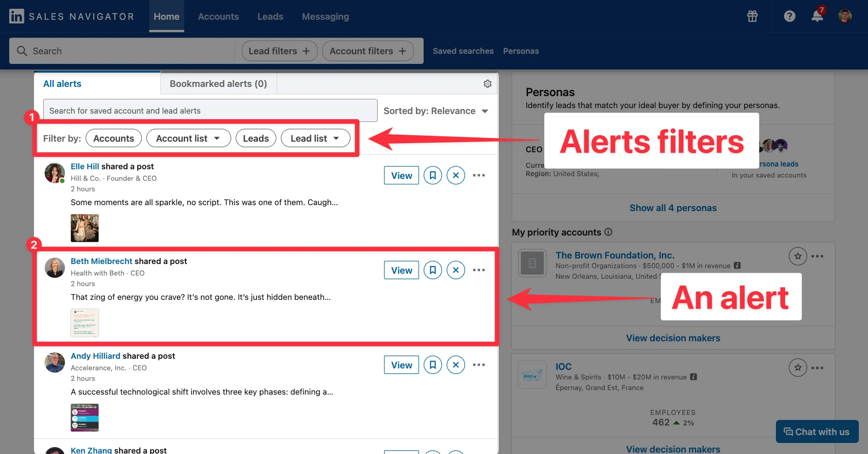Open more options for IOC account
Viewport: 868px width, 454px height.
pyautogui.click(x=817, y=368)
